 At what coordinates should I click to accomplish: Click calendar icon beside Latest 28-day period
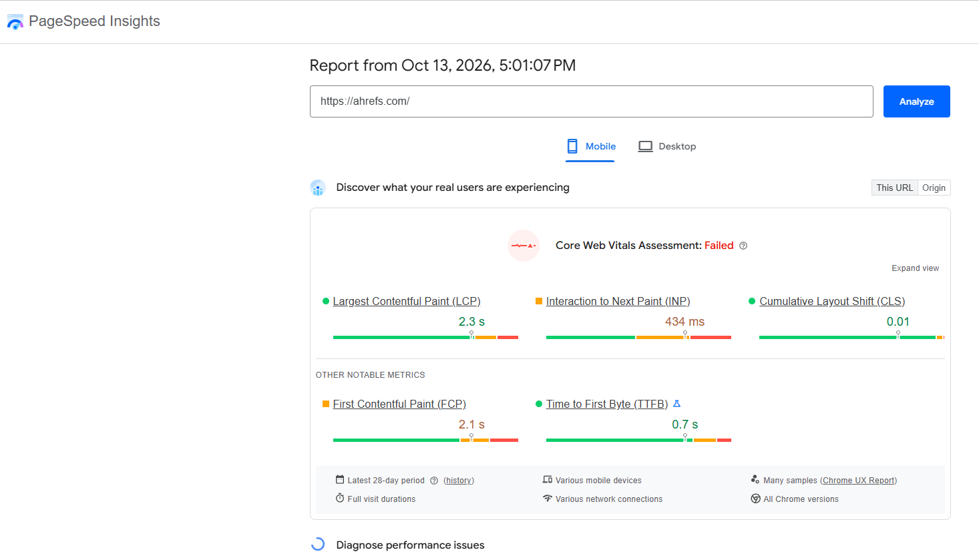[x=340, y=479]
